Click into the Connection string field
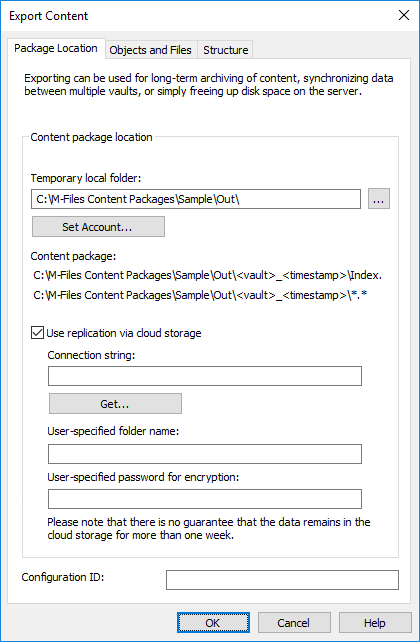 (x=205, y=376)
